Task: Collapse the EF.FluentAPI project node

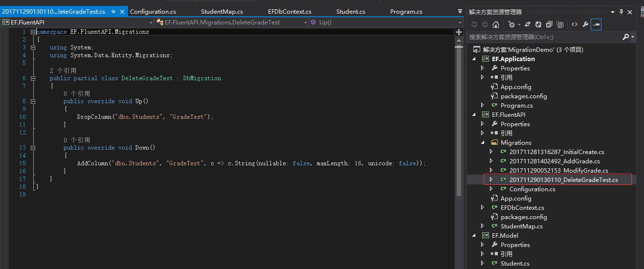Action: coord(473,115)
